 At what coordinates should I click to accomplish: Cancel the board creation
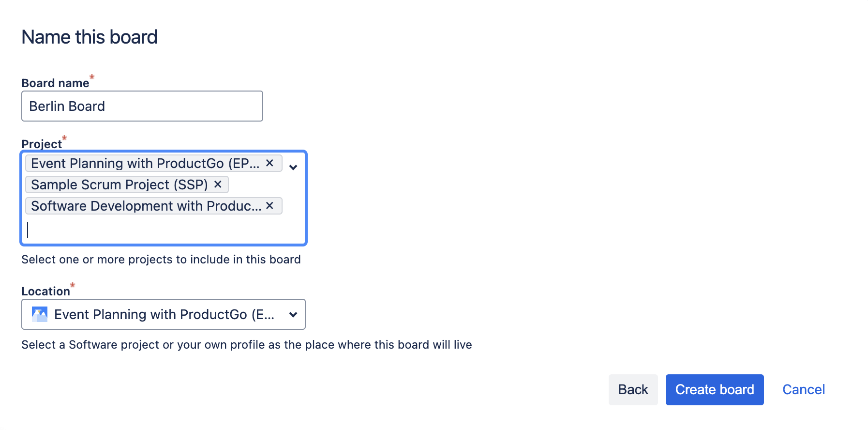click(x=804, y=390)
